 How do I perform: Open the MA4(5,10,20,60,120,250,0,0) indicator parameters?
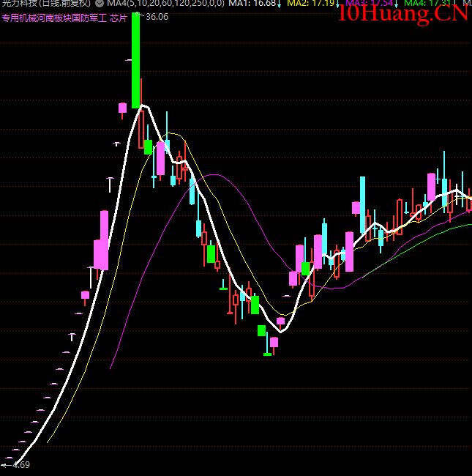[x=166, y=4]
